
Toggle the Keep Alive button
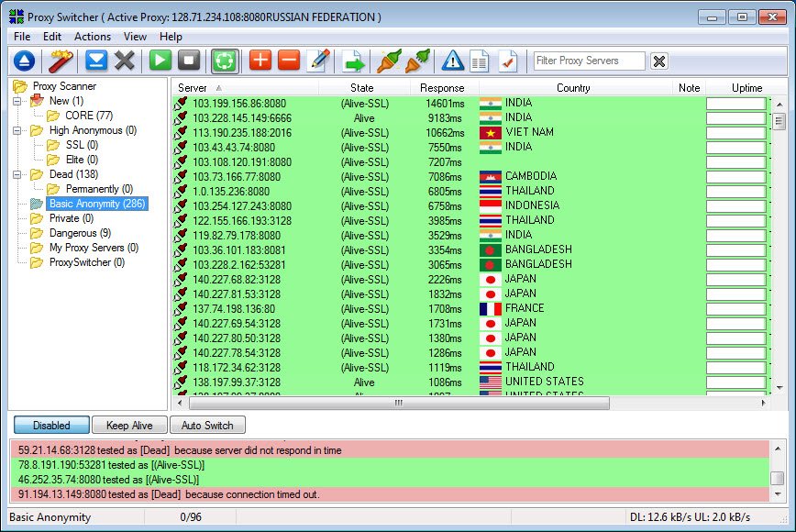click(x=129, y=426)
